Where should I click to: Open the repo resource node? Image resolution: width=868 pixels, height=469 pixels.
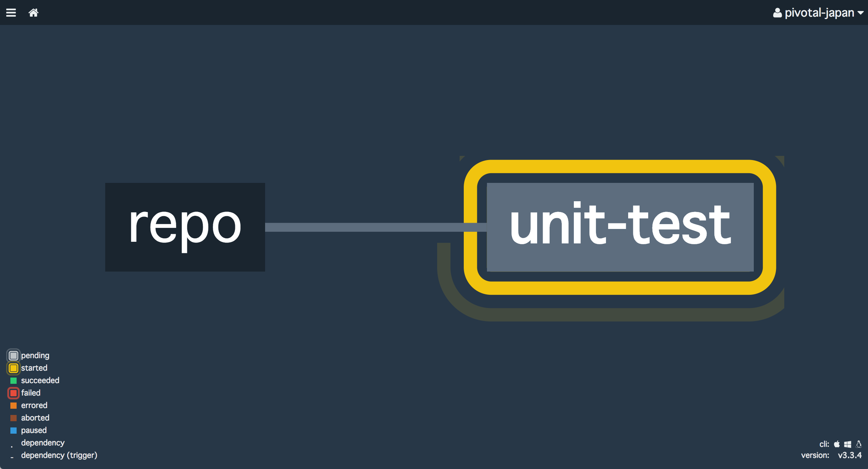185,227
